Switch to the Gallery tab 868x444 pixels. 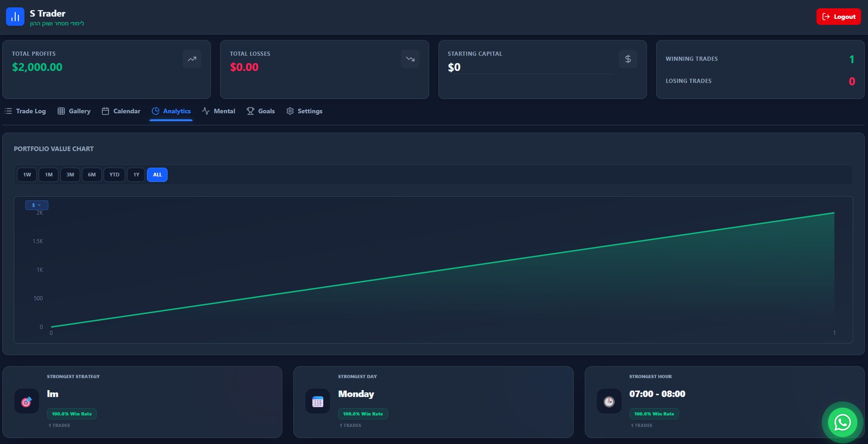(x=74, y=111)
